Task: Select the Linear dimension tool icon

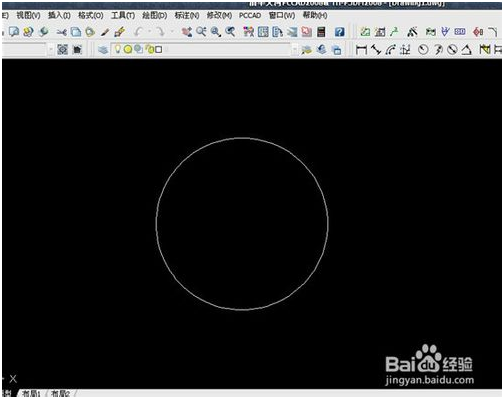Action: 361,50
